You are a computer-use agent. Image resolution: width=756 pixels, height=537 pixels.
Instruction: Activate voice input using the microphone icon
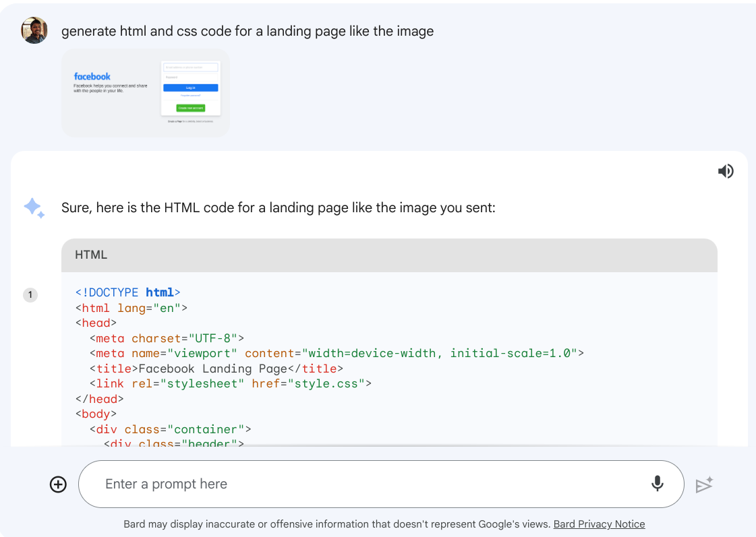point(658,484)
